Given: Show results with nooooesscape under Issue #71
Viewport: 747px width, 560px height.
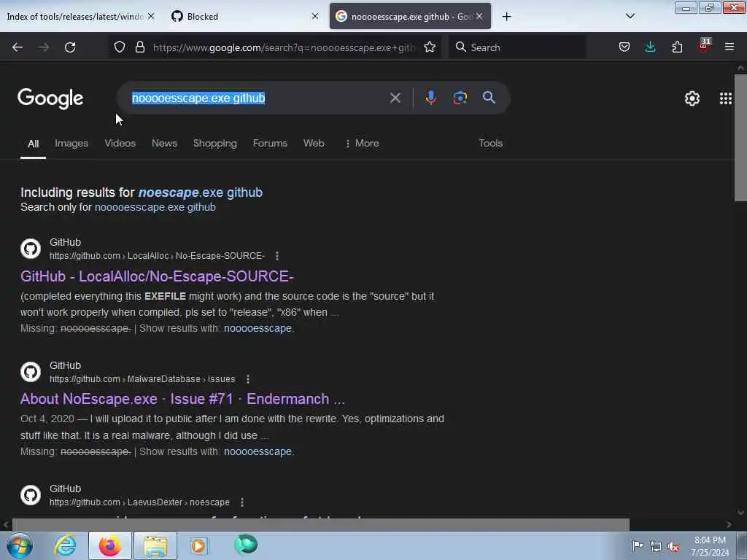Looking at the screenshot, I should (x=258, y=451).
